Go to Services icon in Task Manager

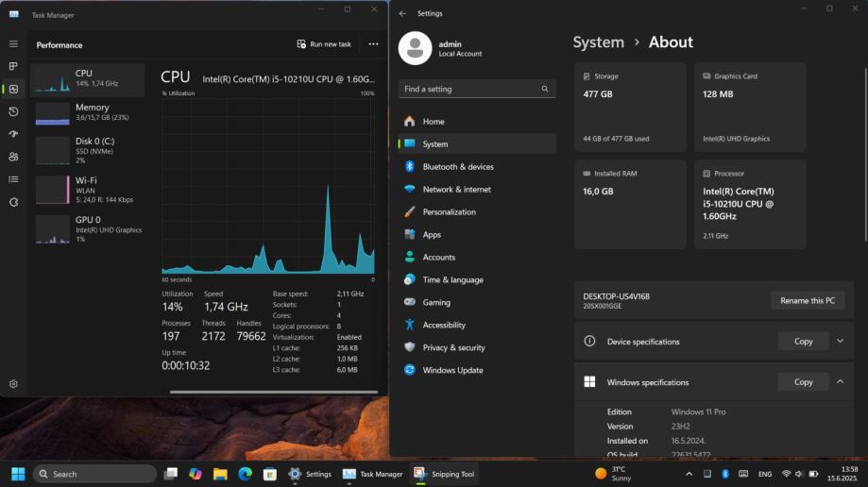pyautogui.click(x=13, y=202)
